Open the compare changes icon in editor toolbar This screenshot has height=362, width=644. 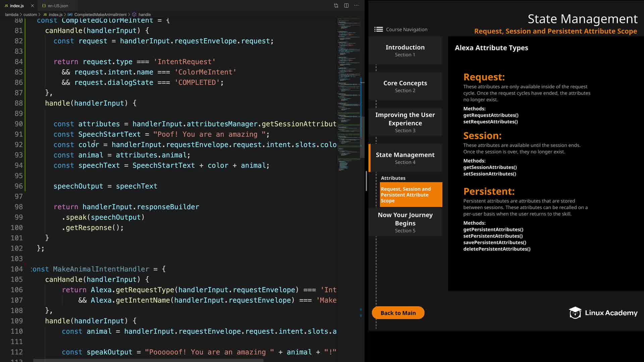coord(336,5)
